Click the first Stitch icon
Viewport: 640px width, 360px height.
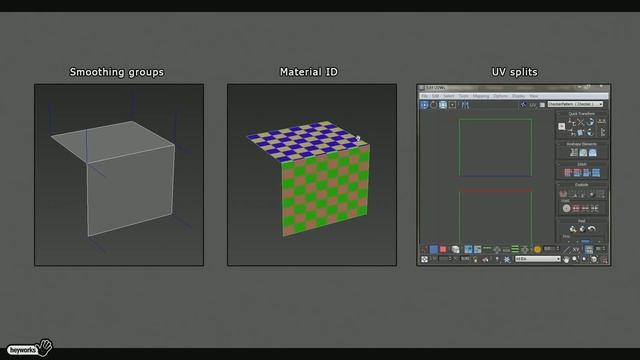tap(568, 173)
